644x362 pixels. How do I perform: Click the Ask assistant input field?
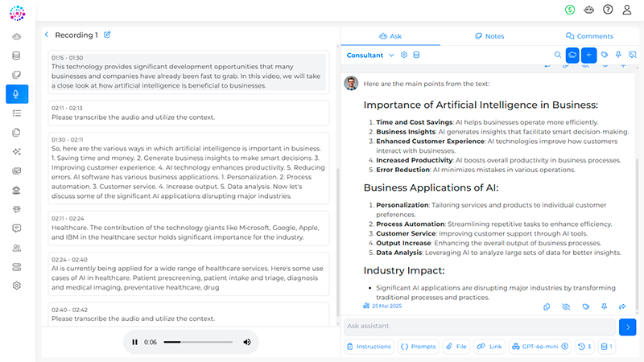click(480, 327)
